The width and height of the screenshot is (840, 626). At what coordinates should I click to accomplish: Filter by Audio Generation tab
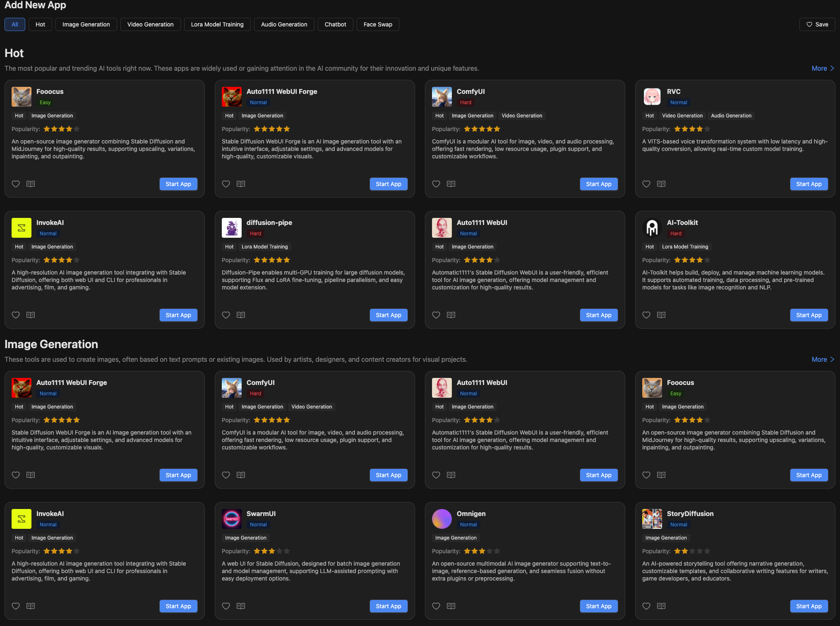point(284,24)
